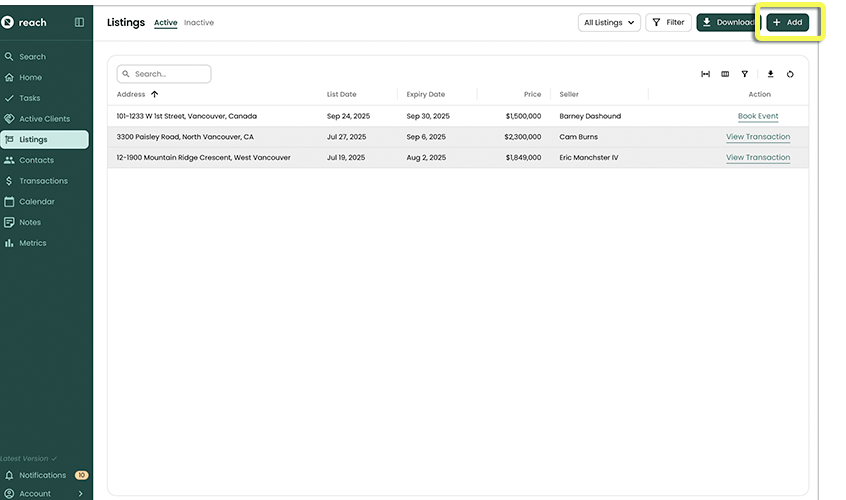Go to Transactions in the sidebar
This screenshot has height=500, width=846.
click(43, 181)
